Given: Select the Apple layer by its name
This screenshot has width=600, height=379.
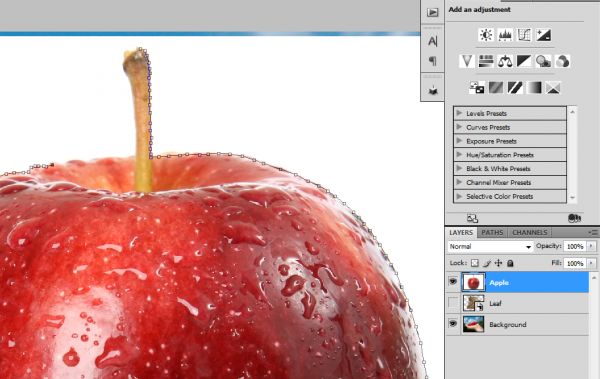Looking at the screenshot, I should coord(499,283).
